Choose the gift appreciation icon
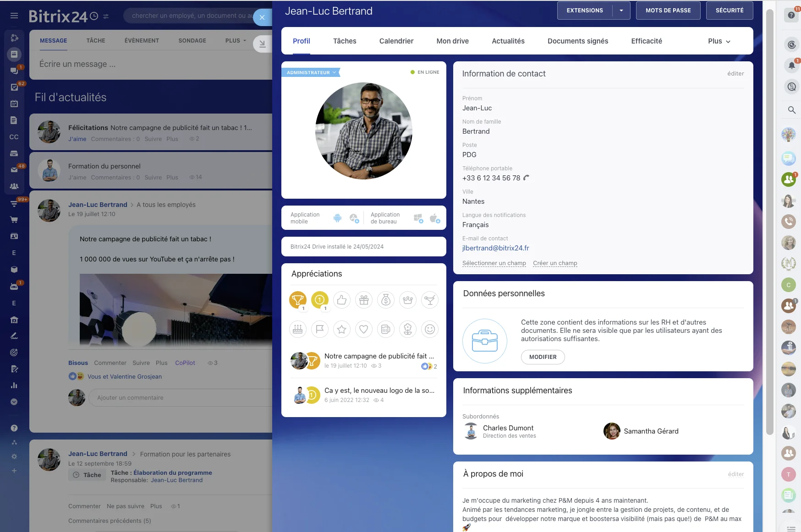 pyautogui.click(x=363, y=300)
